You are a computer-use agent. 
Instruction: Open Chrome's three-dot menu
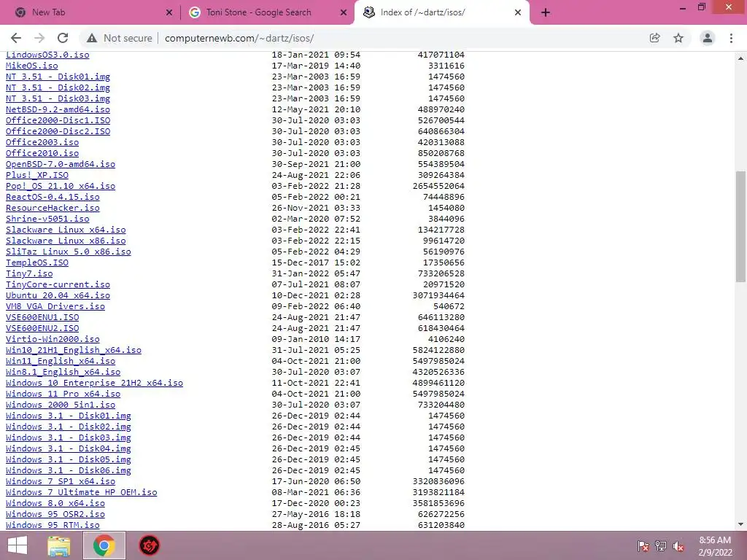tap(731, 38)
